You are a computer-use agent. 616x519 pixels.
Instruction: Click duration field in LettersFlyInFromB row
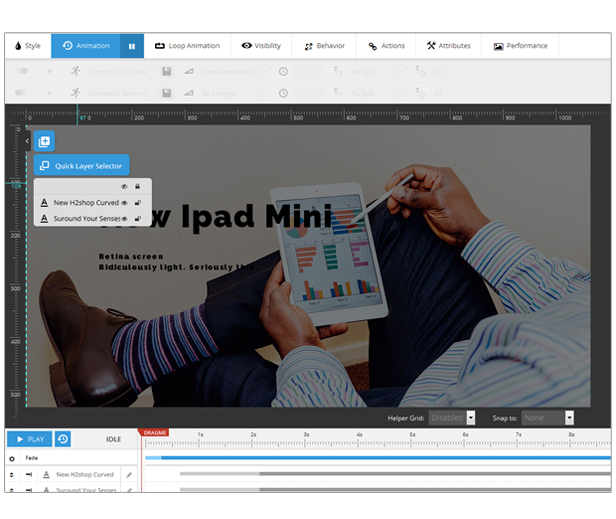point(308,72)
